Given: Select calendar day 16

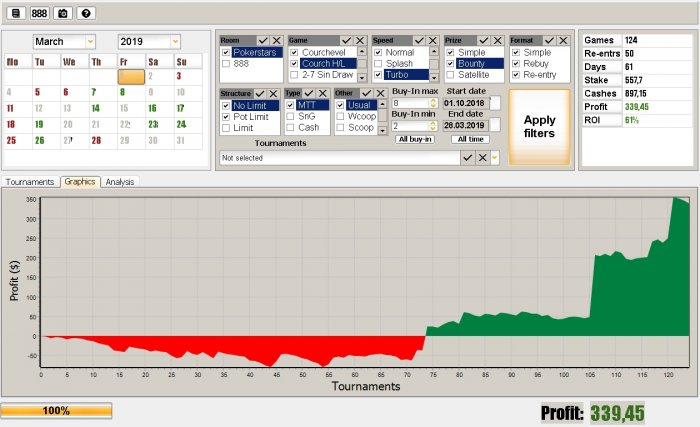Looking at the screenshot, I should tap(153, 109).
